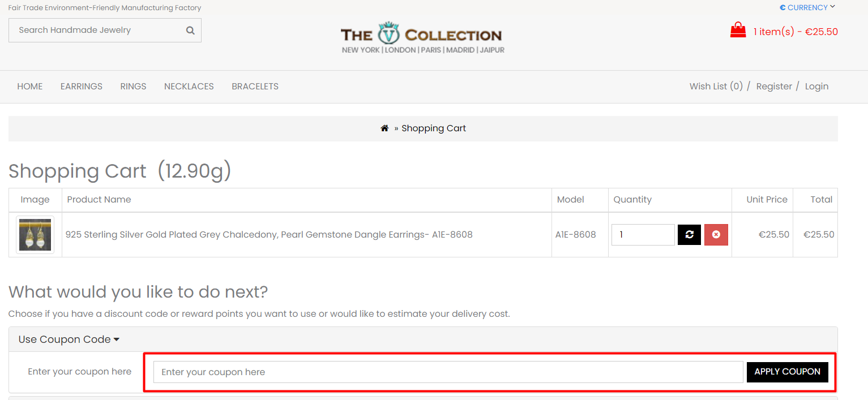Collapse the Use Coupon Code section
Viewport: 868px width, 400px height.
point(67,339)
